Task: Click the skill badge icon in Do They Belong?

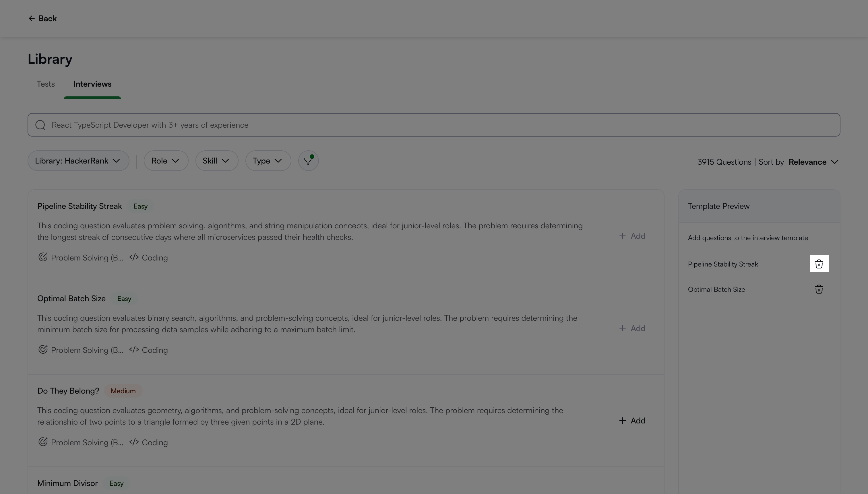Action: pos(43,442)
